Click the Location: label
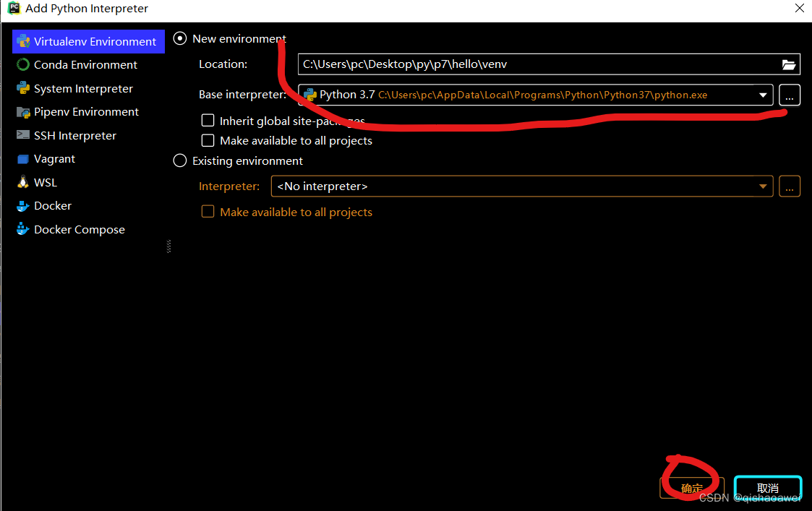The height and width of the screenshot is (511, 812). [x=223, y=64]
